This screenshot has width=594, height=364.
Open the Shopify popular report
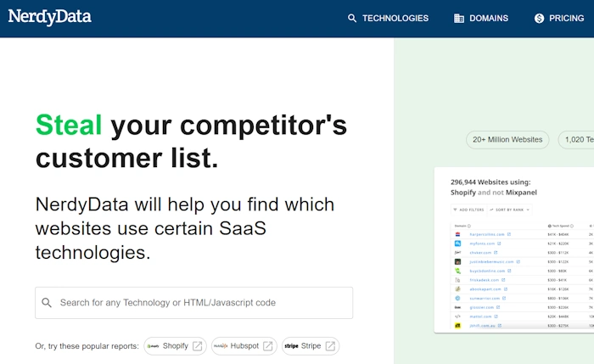click(x=175, y=346)
